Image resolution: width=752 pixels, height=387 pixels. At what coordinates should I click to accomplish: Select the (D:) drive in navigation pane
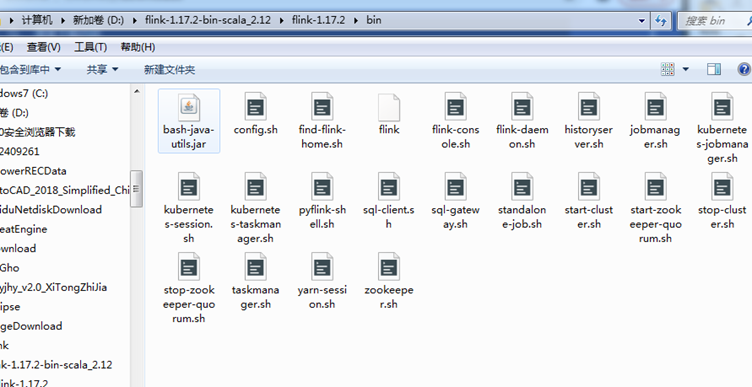[x=14, y=113]
